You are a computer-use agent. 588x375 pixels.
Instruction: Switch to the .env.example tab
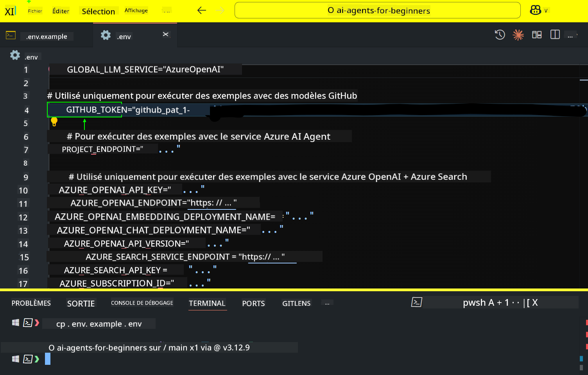tap(47, 36)
